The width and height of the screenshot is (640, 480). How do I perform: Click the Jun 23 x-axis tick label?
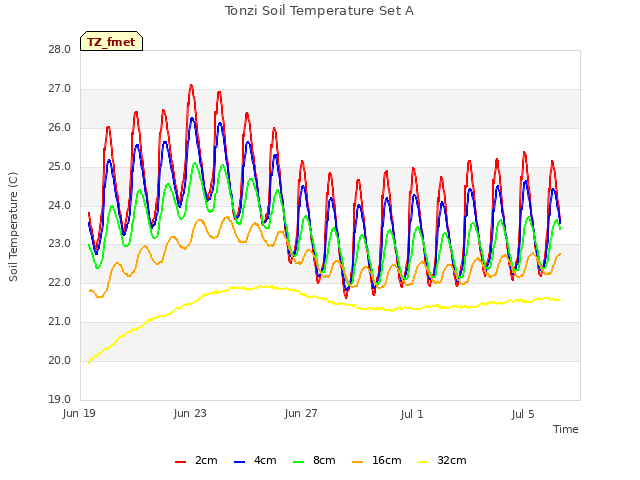tap(190, 413)
